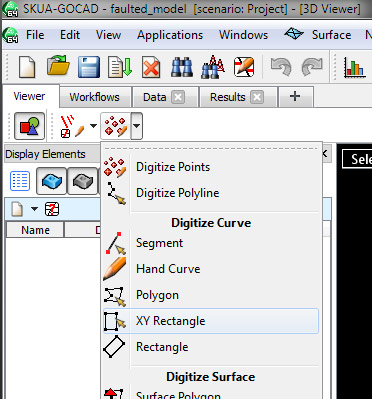The image size is (372, 399).
Task: Open project using the folder icon
Action: click(58, 66)
